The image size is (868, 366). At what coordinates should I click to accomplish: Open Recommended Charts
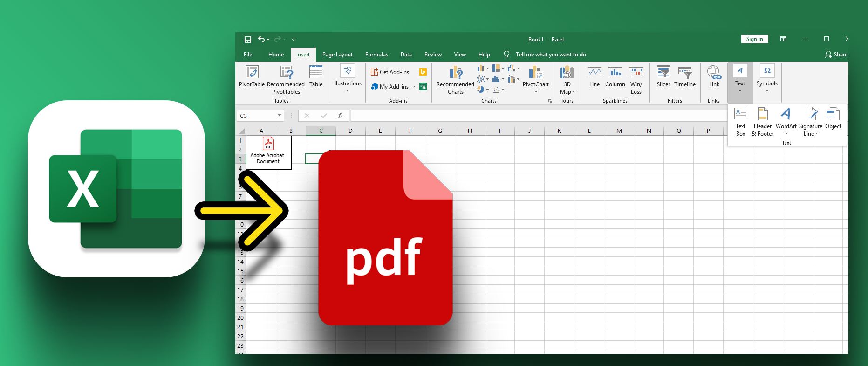(455, 80)
